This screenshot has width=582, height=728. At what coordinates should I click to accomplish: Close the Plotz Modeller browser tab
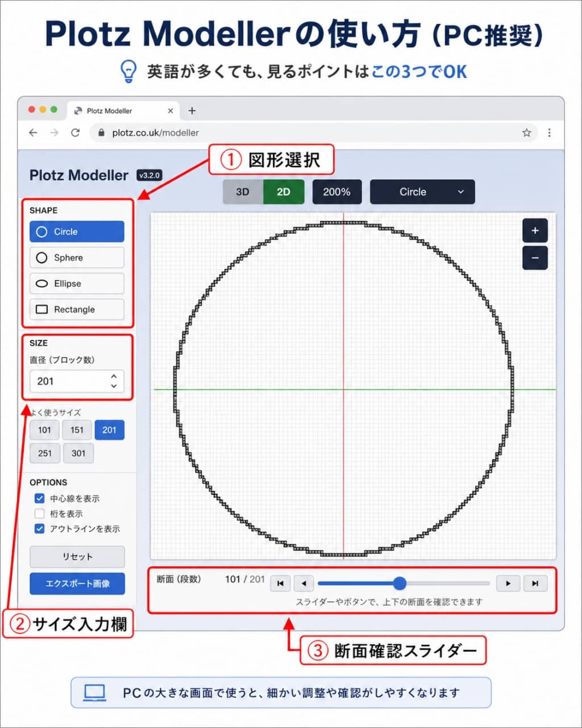tap(171, 111)
